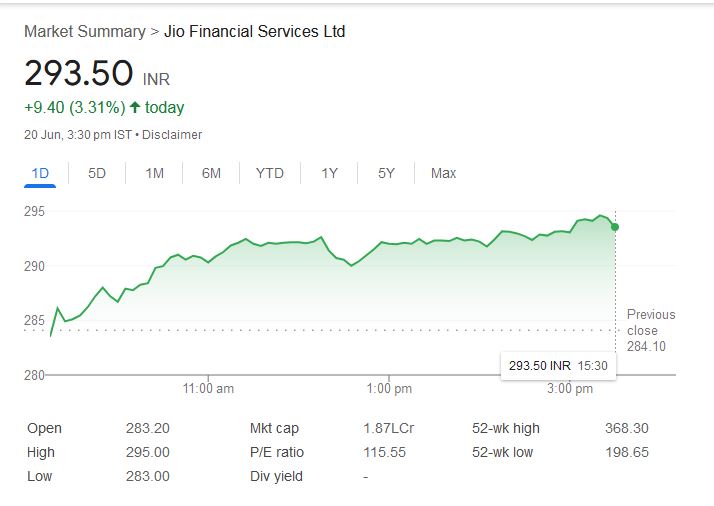Switch to the YTD tab

click(x=269, y=173)
